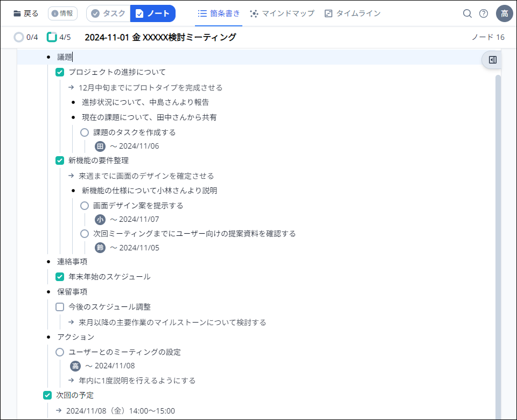Click bullet of 現在の課題について、田中さんから共有
This screenshot has height=420, width=517.
(x=73, y=118)
